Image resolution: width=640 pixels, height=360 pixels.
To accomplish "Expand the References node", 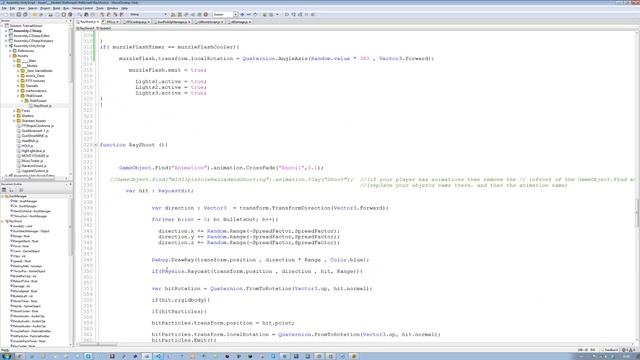I will pos(10,51).
